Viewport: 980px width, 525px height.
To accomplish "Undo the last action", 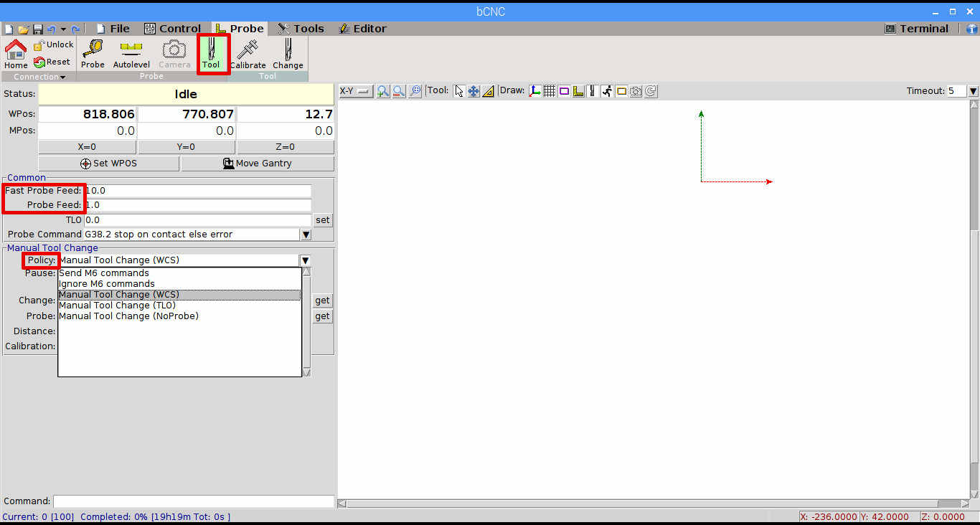I will point(51,29).
